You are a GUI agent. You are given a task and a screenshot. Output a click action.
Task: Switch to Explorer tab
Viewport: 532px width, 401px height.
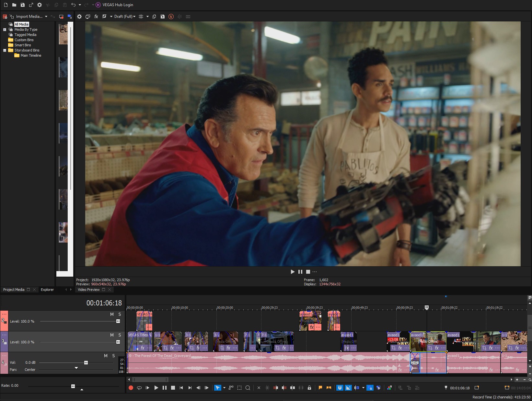coord(47,290)
